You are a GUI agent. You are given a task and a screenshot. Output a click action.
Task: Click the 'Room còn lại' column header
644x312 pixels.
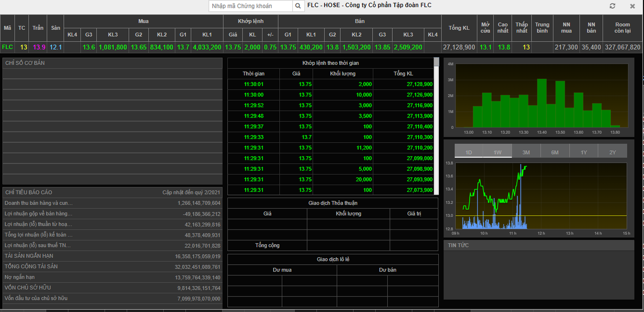622,28
